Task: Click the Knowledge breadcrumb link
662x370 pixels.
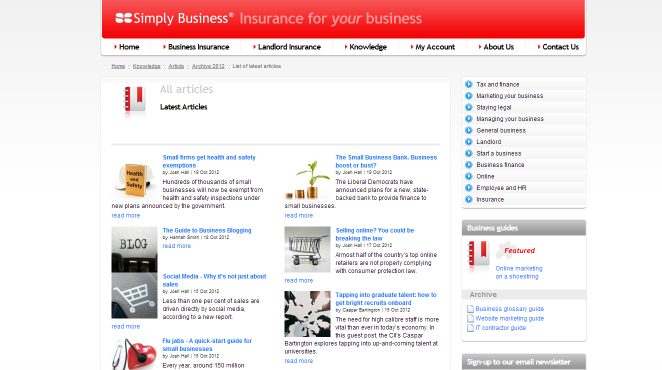Action: [147, 66]
